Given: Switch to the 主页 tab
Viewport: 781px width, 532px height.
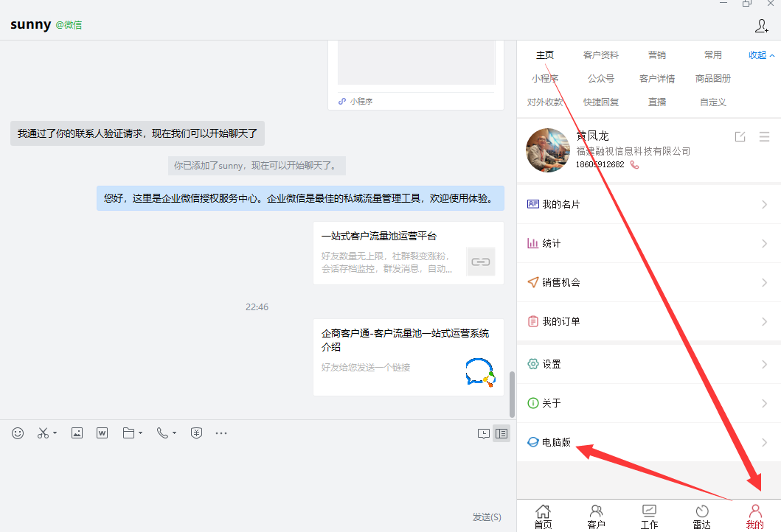Looking at the screenshot, I should coord(545,55).
